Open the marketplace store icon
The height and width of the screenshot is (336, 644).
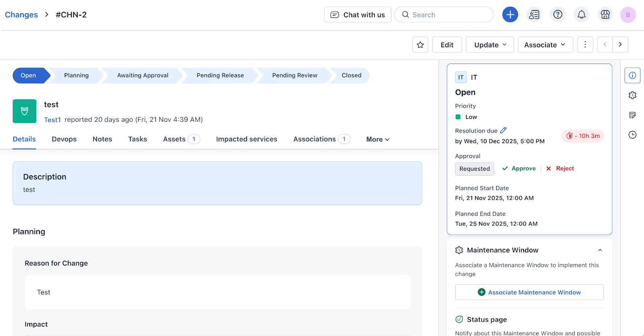(x=605, y=15)
